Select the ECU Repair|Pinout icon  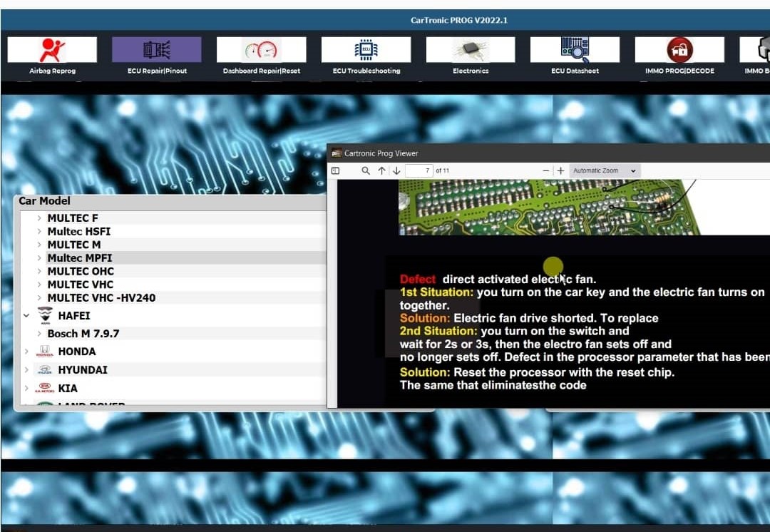coord(157,50)
